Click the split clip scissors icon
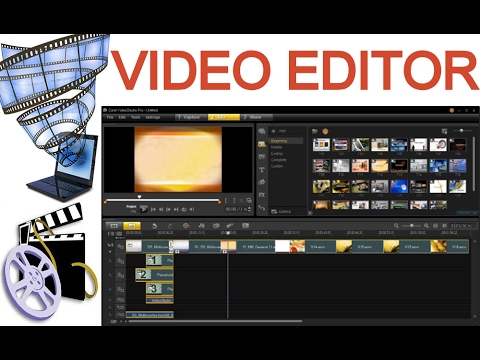480x360 pixels. pyautogui.click(x=241, y=200)
